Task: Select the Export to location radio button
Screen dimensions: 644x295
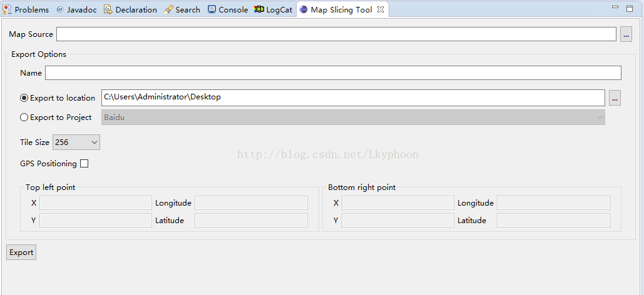Action: click(24, 98)
